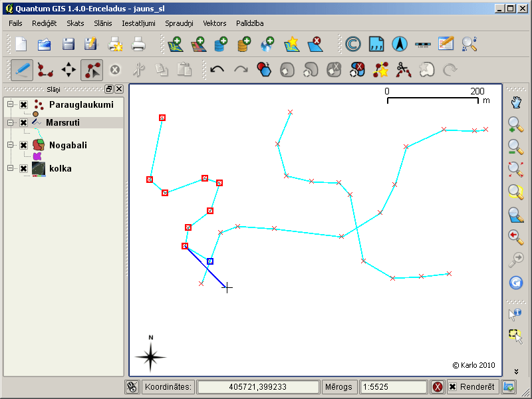Select the Select Features tool

516,336
